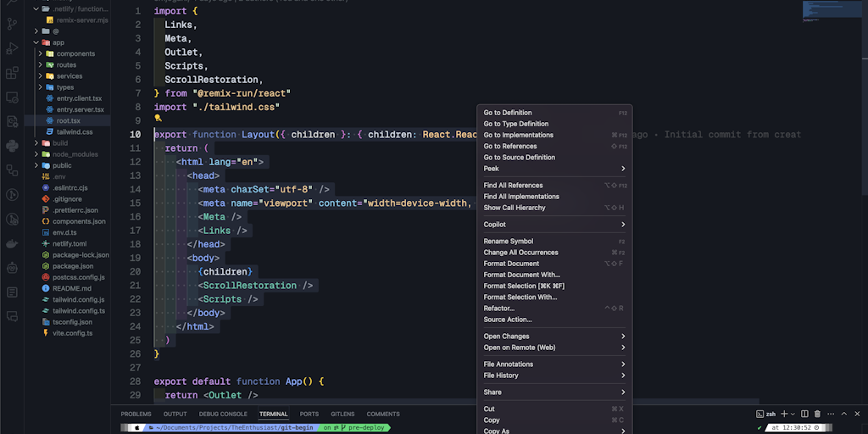The height and width of the screenshot is (434, 868).
Task: Open the Source Control view
Action: click(x=12, y=23)
